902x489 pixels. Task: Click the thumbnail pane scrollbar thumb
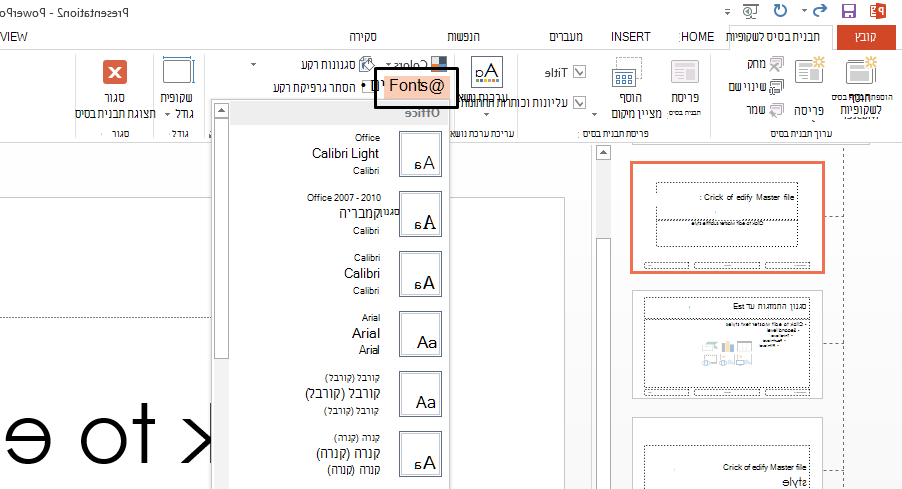click(x=603, y=362)
